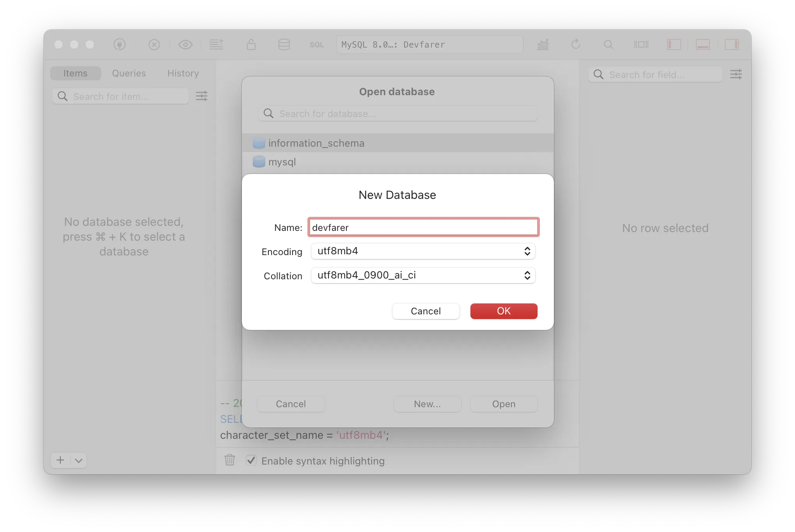Open the Collation utf8mb4_0900_ai_ci dropdown

(x=423, y=275)
